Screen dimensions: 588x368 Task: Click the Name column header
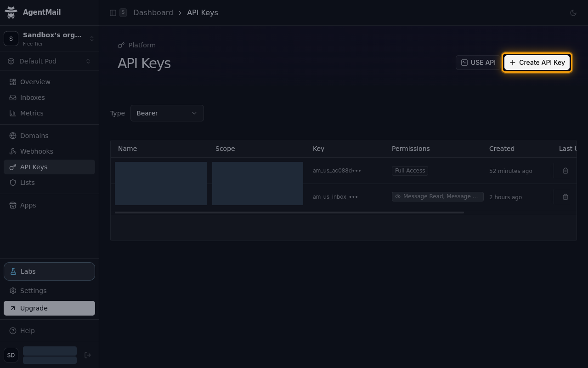pyautogui.click(x=127, y=149)
